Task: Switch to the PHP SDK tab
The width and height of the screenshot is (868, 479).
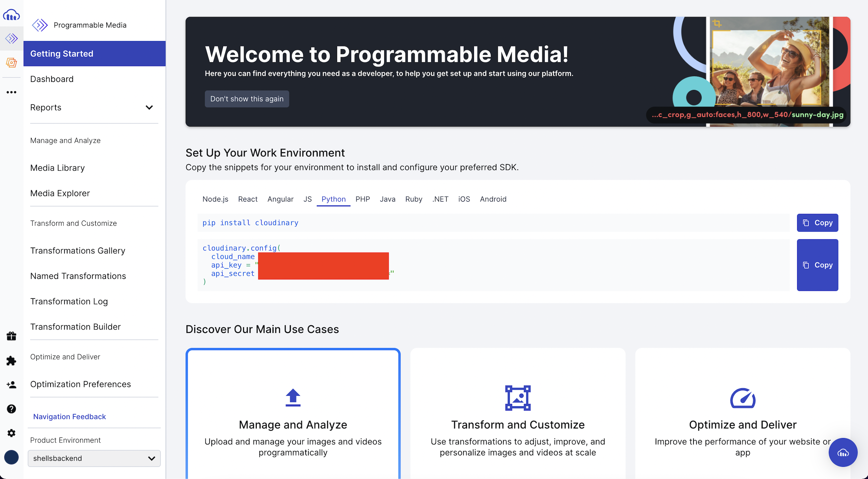Action: 363,199
